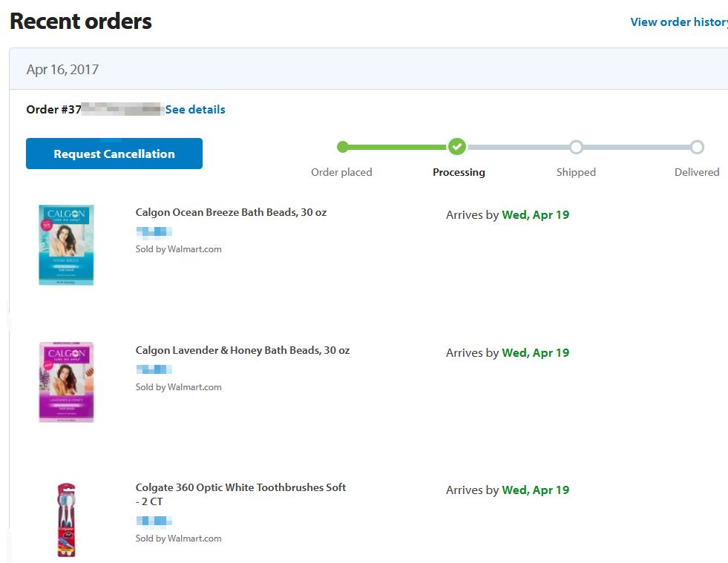The image size is (728, 563).
Task: Click the green progress bar segment
Action: tap(398, 147)
